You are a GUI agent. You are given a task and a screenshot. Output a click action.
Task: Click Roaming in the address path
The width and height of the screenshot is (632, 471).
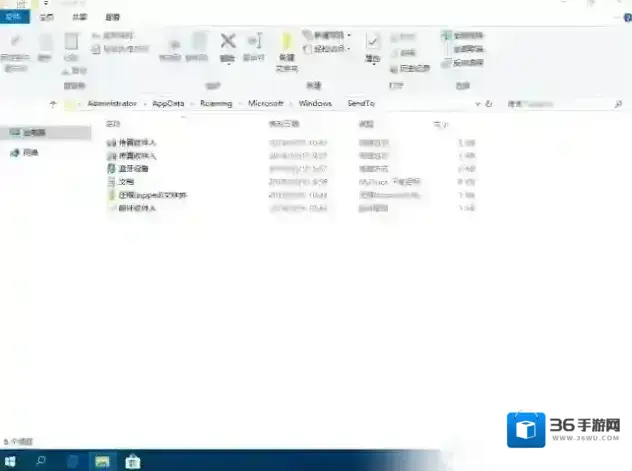216,104
